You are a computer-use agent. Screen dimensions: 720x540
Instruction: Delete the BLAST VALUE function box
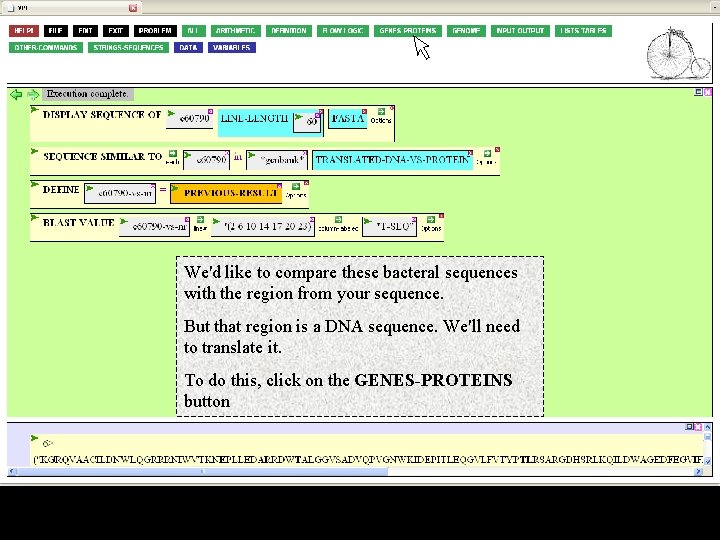441,215
